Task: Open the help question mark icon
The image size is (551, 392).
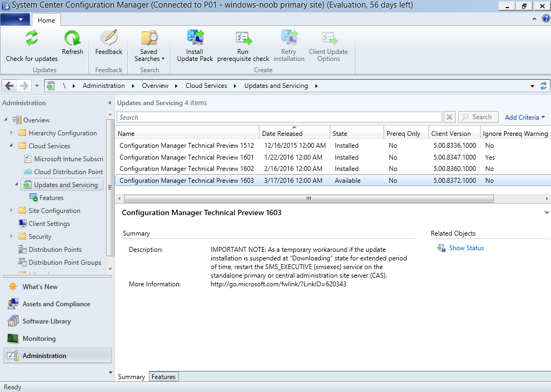Action: point(546,19)
